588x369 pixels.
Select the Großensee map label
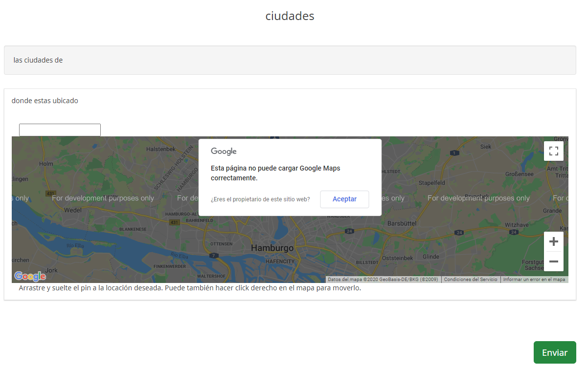pos(519,174)
